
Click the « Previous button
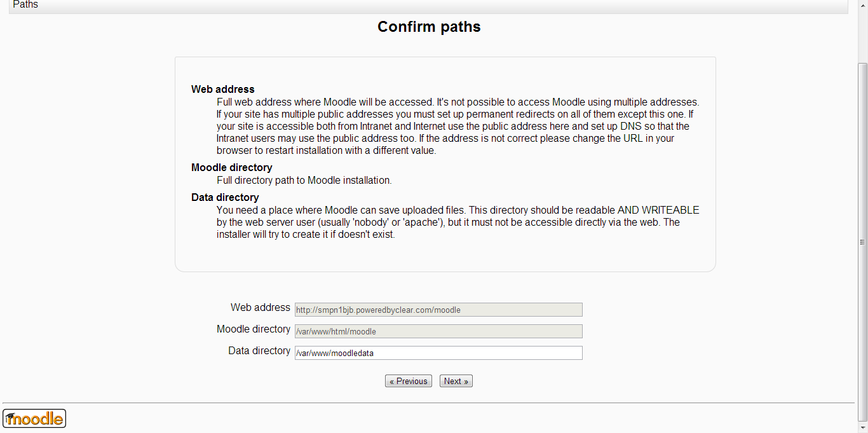pyautogui.click(x=409, y=381)
